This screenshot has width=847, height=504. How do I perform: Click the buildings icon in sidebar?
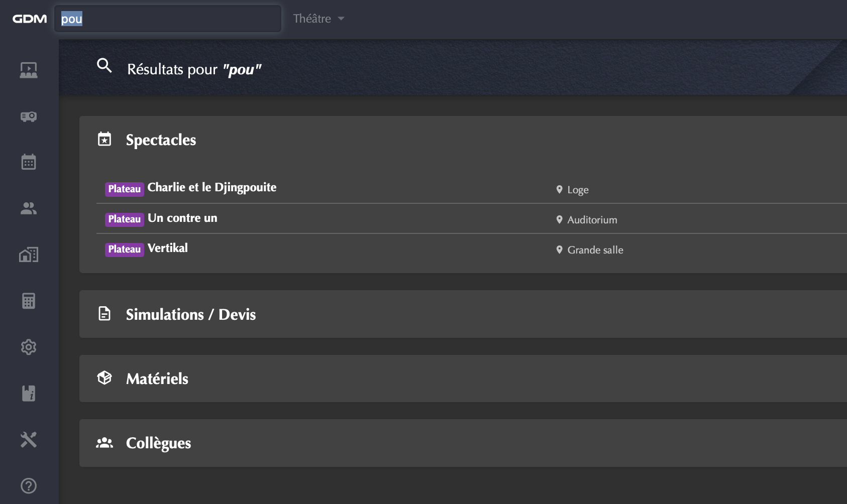pyautogui.click(x=29, y=255)
